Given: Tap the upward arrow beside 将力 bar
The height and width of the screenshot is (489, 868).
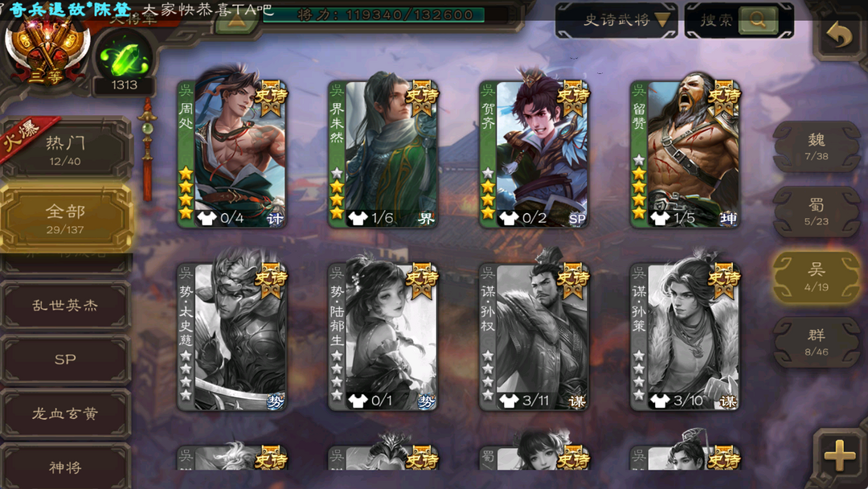Looking at the screenshot, I should 236,23.
